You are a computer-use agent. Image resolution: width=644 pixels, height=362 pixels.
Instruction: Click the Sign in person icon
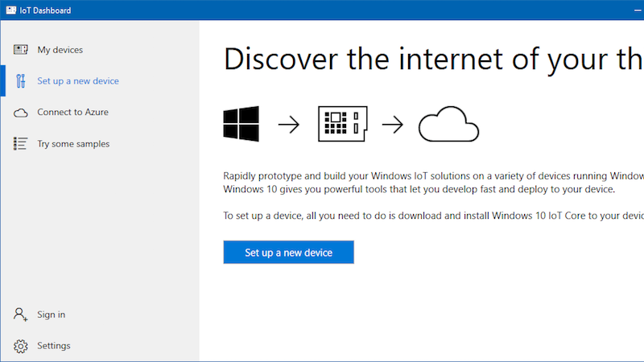tap(21, 315)
